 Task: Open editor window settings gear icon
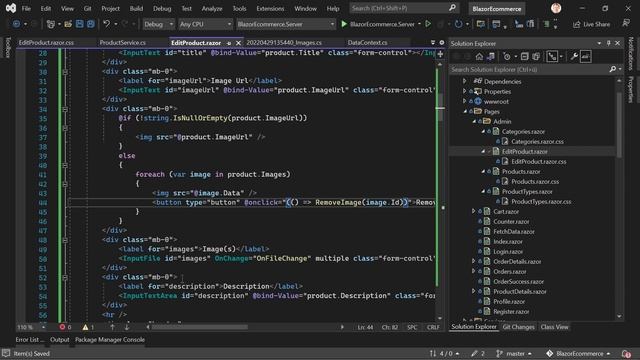pyautogui.click(x=442, y=42)
